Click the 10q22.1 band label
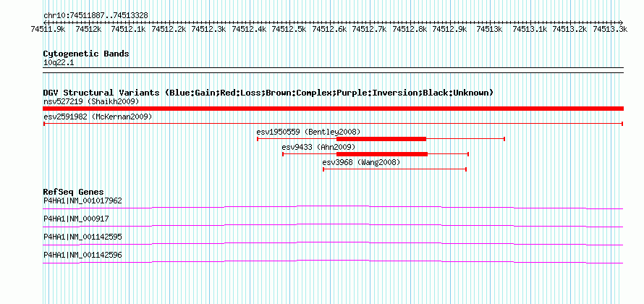The height and width of the screenshot is (304, 644). [59, 63]
